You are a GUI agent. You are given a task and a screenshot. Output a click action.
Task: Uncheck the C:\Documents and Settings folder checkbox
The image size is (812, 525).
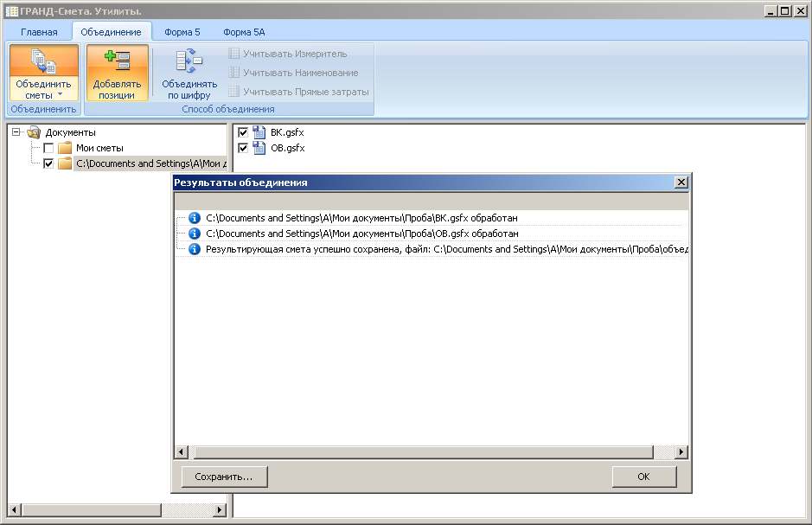coord(48,163)
